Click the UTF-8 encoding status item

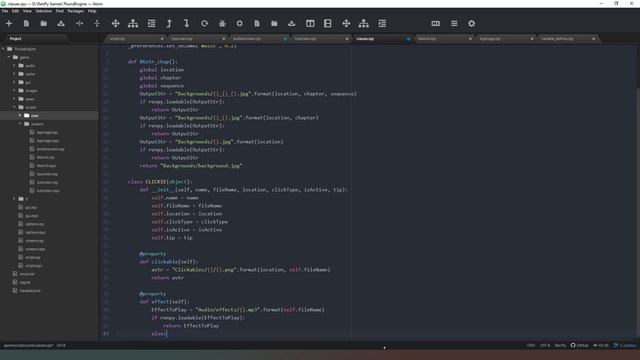(545, 345)
